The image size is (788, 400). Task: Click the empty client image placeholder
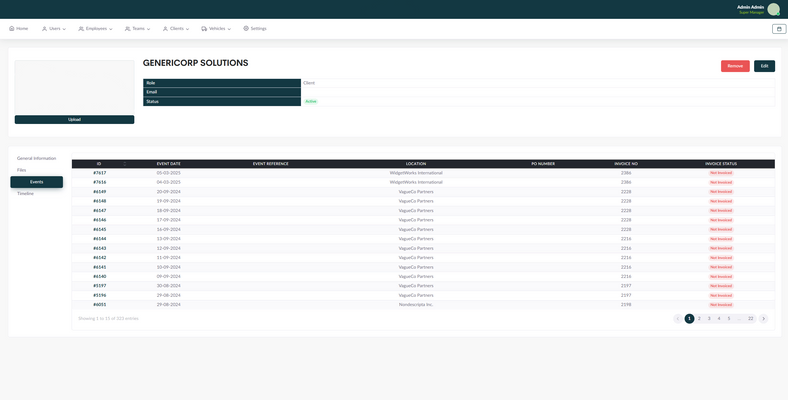click(74, 87)
